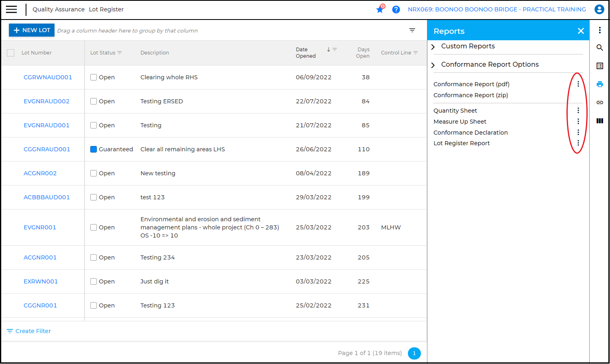This screenshot has height=364, width=610.
Task: Toggle Guaranteed checkbox for lot CGGNRAUD001
Action: 94,149
